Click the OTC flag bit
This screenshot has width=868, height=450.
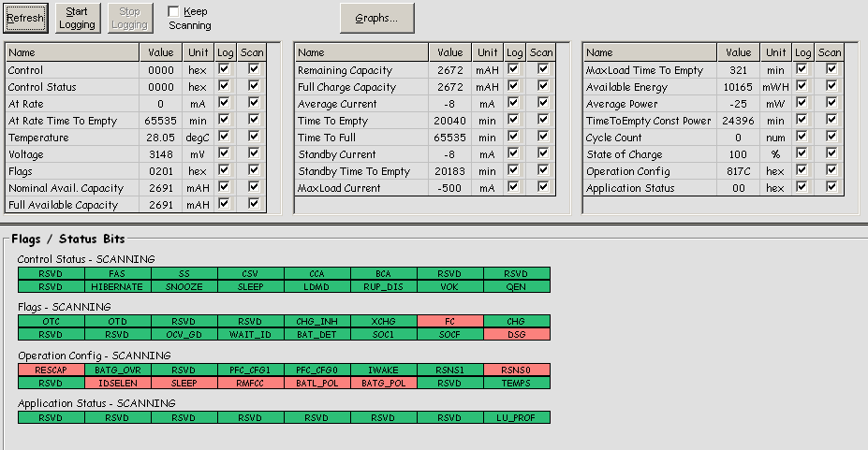pyautogui.click(x=51, y=321)
